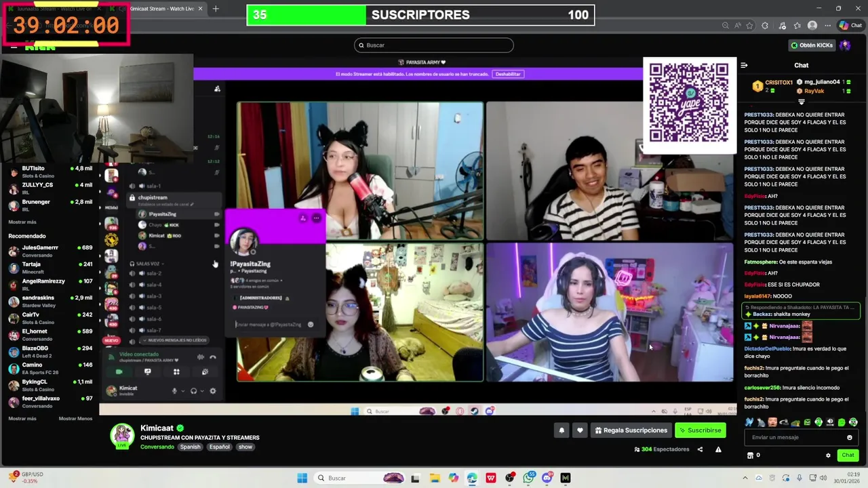Open the GBP/USD taskbar widget
The image size is (868, 488).
26,477
